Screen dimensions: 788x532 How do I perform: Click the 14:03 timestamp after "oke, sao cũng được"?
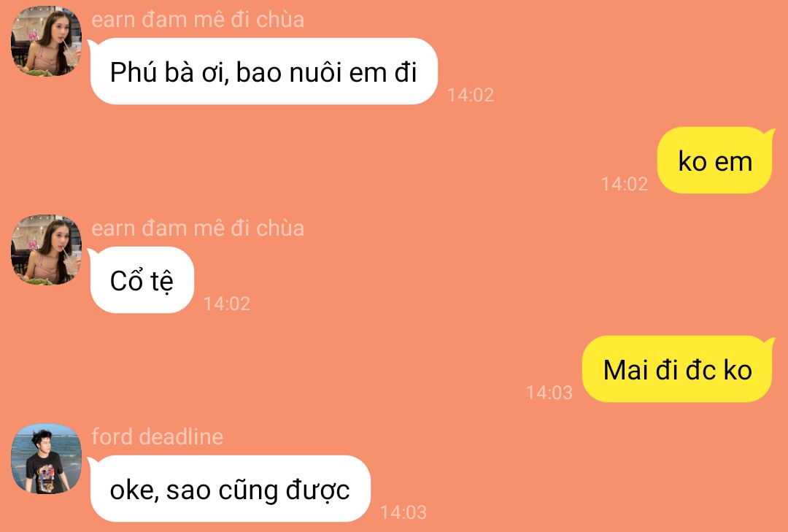coord(403,512)
